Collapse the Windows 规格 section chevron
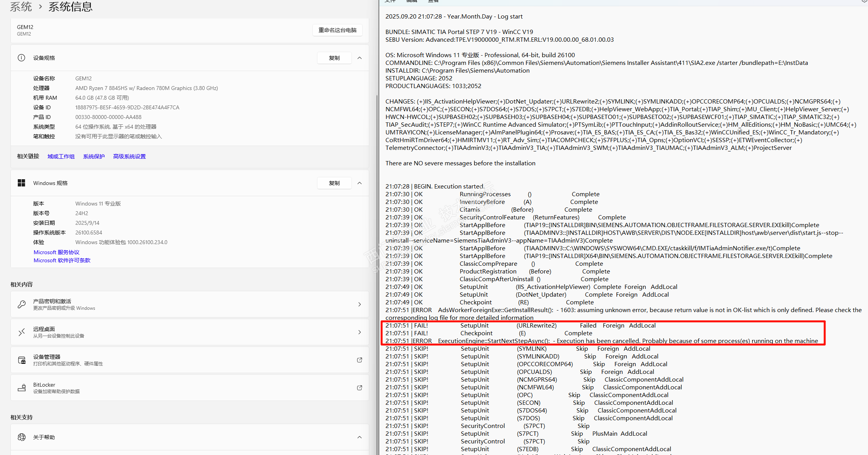The width and height of the screenshot is (868, 455). (360, 183)
